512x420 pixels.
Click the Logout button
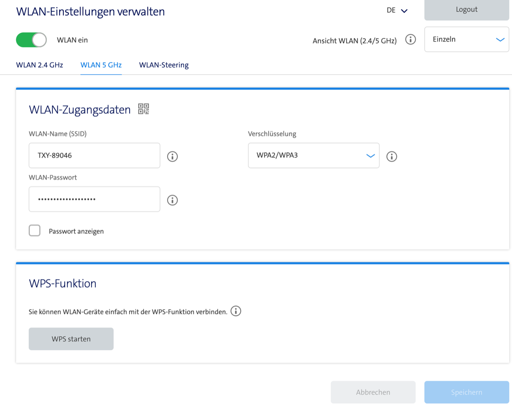point(466,10)
